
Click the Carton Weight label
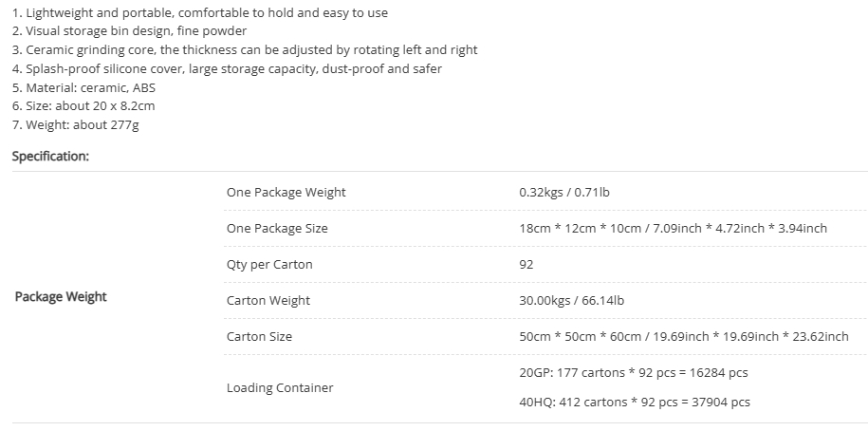click(x=268, y=300)
